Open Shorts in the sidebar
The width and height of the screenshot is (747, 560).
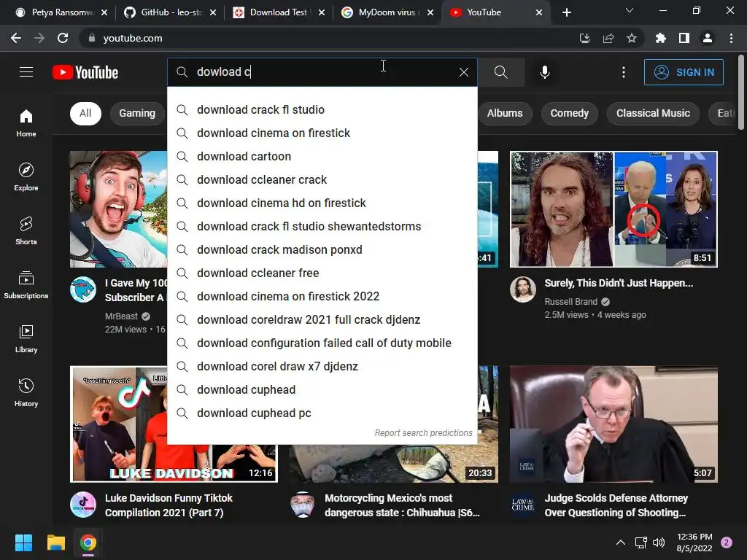(26, 231)
